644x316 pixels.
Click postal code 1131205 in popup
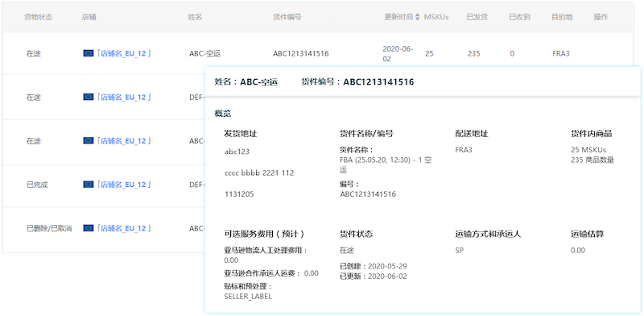pos(239,194)
